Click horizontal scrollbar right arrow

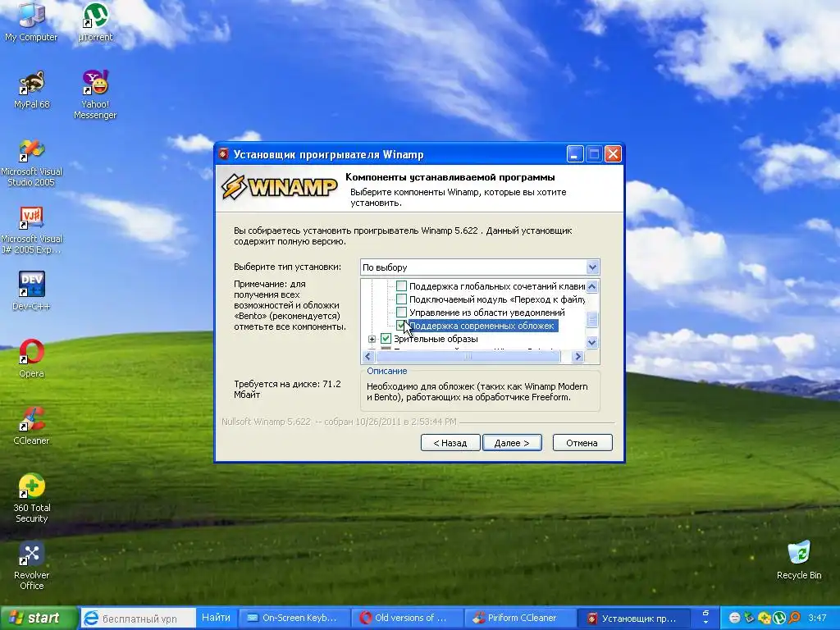click(x=577, y=356)
